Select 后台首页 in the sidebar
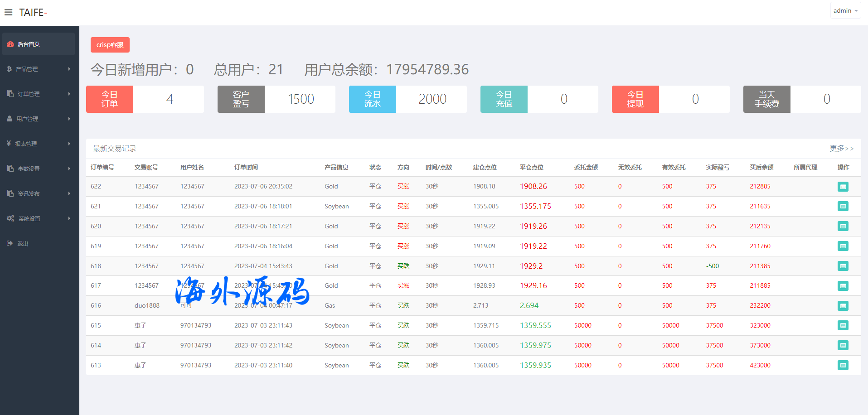The image size is (868, 415). click(29, 44)
